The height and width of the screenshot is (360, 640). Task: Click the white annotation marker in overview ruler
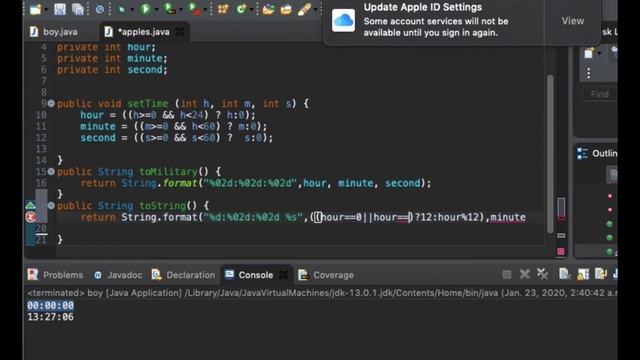coord(561,236)
